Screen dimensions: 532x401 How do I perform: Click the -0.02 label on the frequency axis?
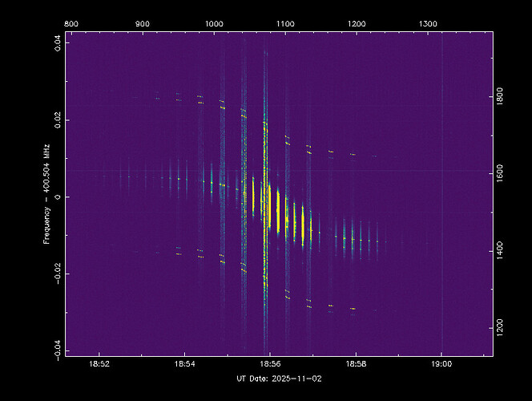point(55,273)
